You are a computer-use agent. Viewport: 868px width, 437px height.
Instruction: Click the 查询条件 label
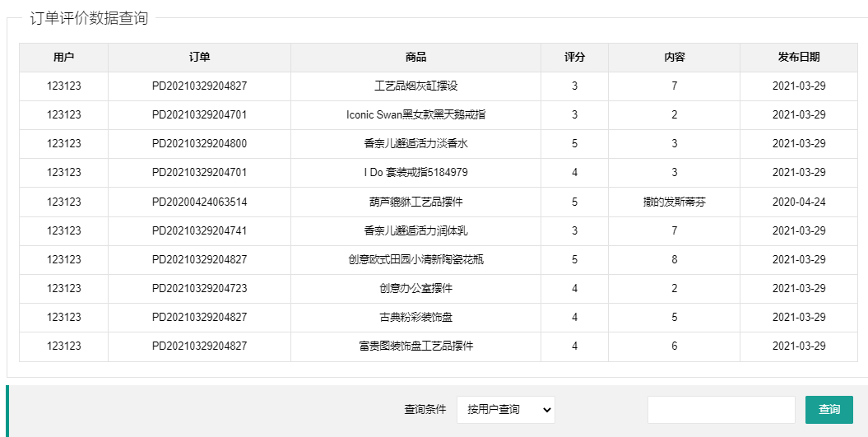click(x=425, y=410)
